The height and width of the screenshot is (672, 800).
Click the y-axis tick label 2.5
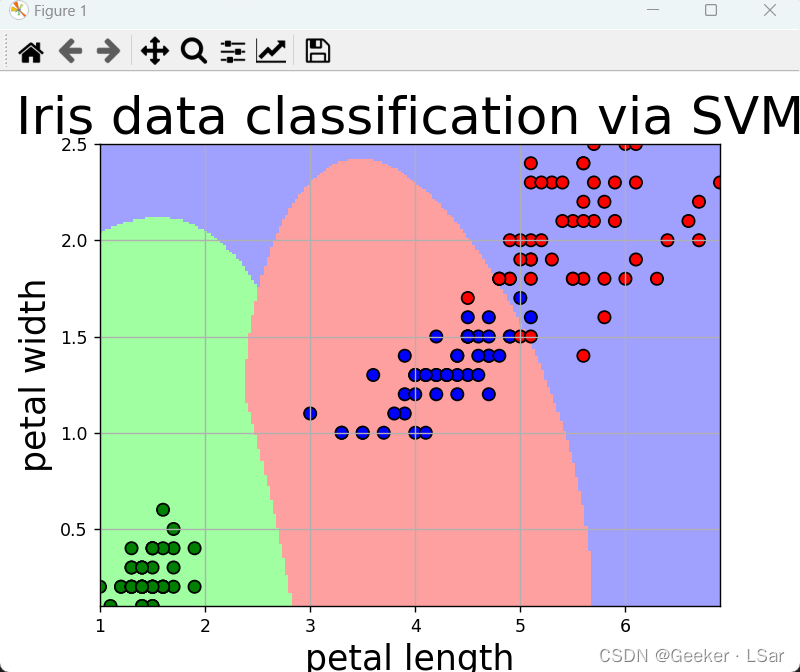[x=74, y=145]
